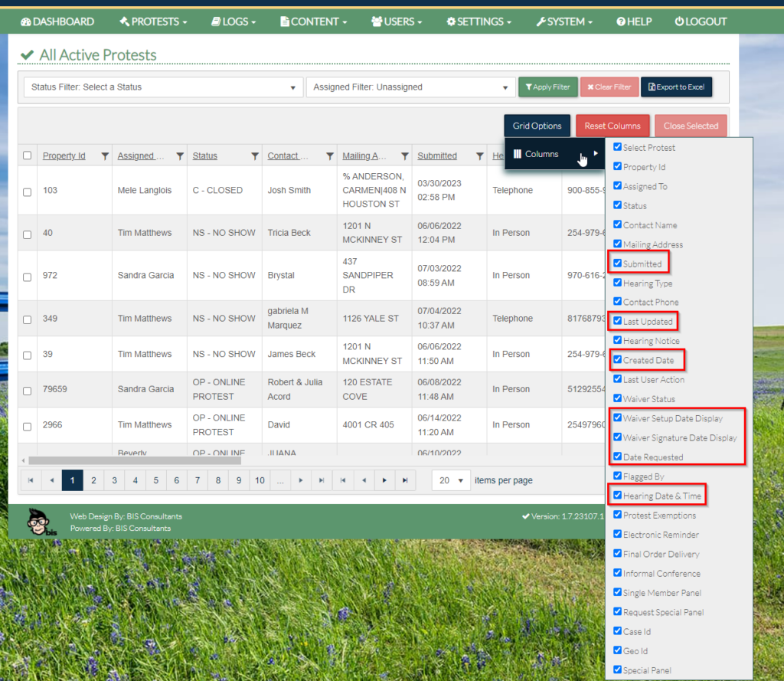Click the filter icon on Status column

[x=255, y=156]
